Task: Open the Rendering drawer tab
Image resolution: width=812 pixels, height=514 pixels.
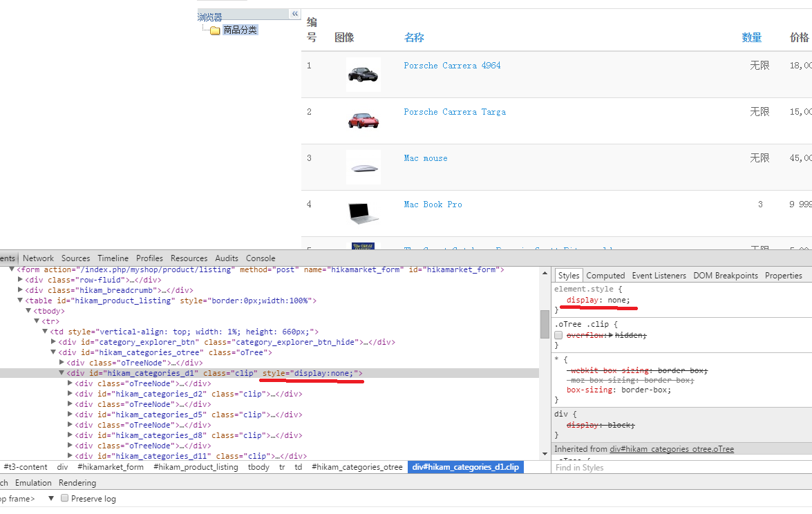Action: pos(77,483)
